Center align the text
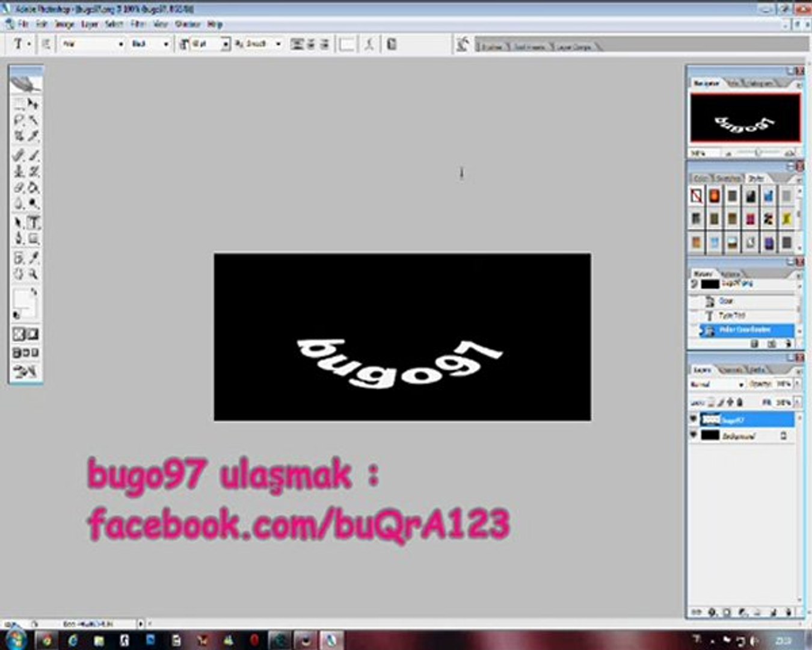Image resolution: width=812 pixels, height=650 pixels. pos(310,44)
